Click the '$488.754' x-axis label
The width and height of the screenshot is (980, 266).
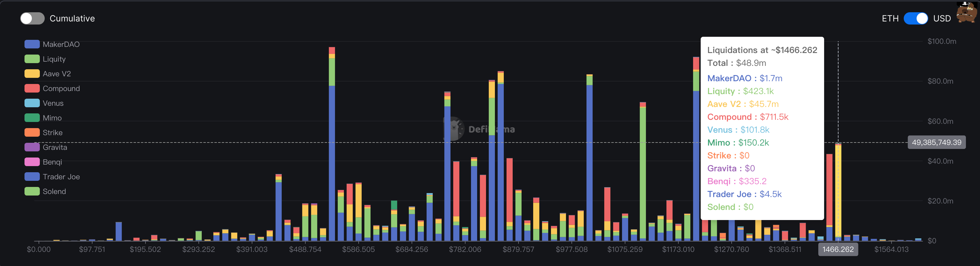pyautogui.click(x=305, y=249)
